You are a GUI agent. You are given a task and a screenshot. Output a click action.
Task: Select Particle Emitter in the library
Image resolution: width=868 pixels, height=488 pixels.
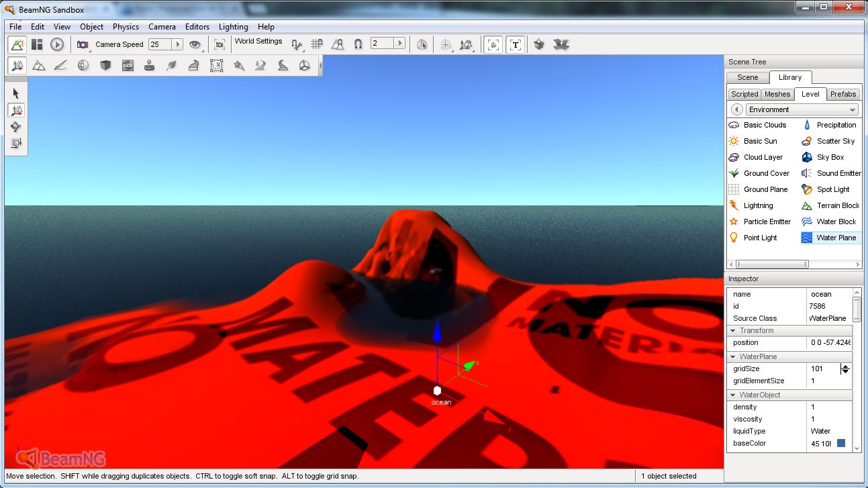[760, 222]
